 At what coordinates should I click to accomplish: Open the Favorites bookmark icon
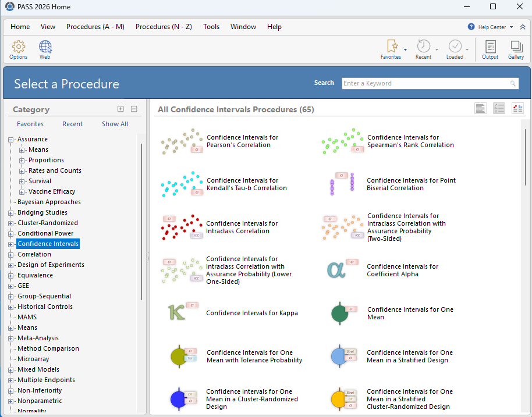pos(392,46)
